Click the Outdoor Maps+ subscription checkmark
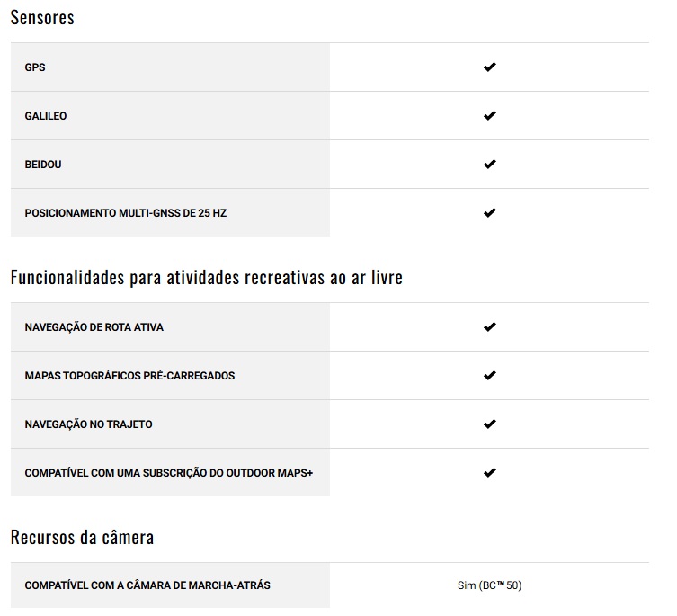677x616 pixels. 489,473
